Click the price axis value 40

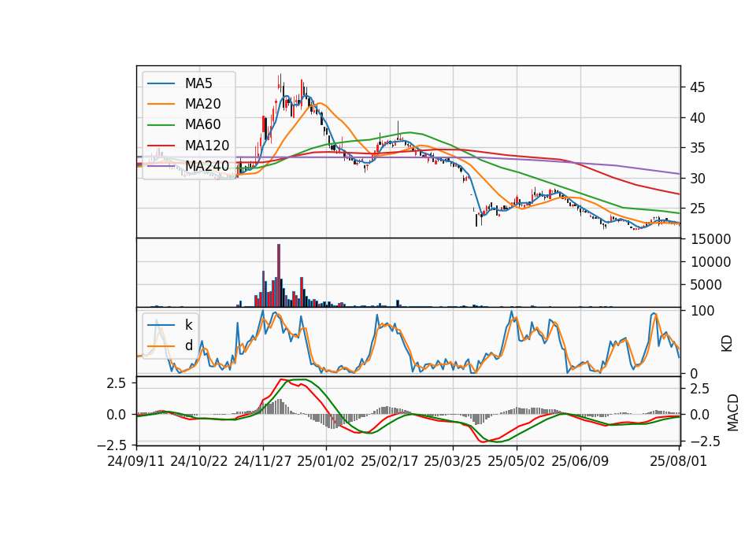coord(697,118)
